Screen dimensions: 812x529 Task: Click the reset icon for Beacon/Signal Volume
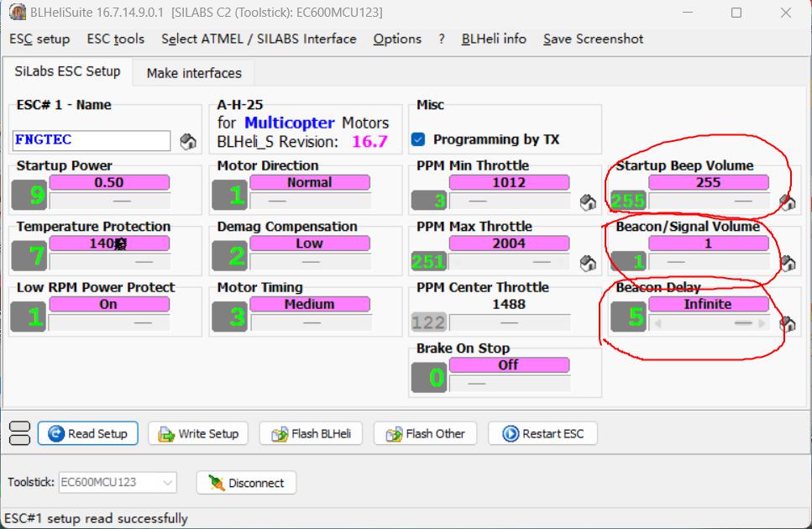pyautogui.click(x=787, y=263)
